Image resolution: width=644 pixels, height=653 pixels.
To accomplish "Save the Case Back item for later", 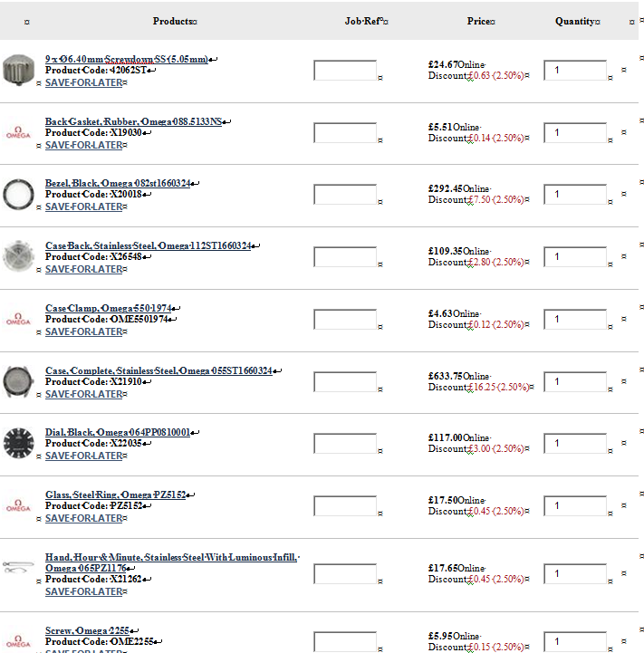I will pyautogui.click(x=83, y=269).
